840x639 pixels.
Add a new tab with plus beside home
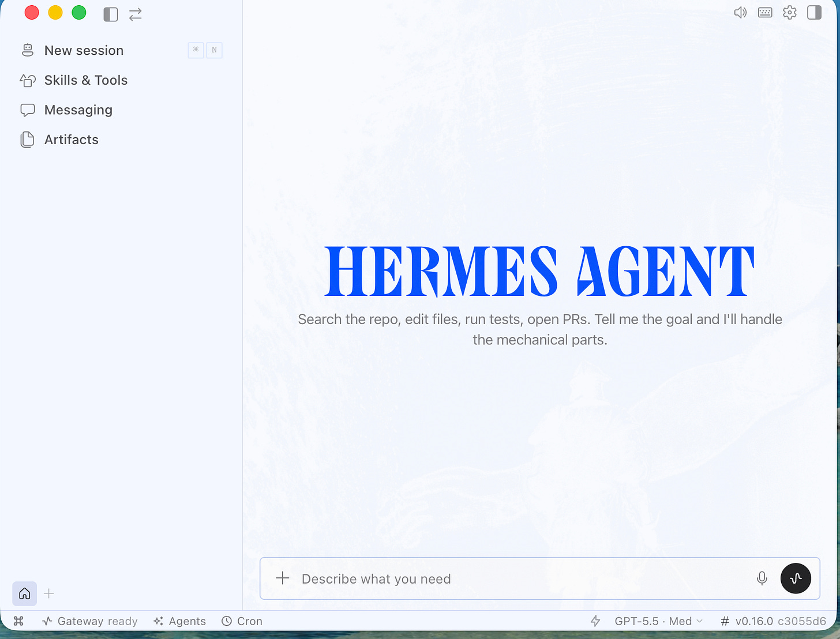[x=49, y=593]
